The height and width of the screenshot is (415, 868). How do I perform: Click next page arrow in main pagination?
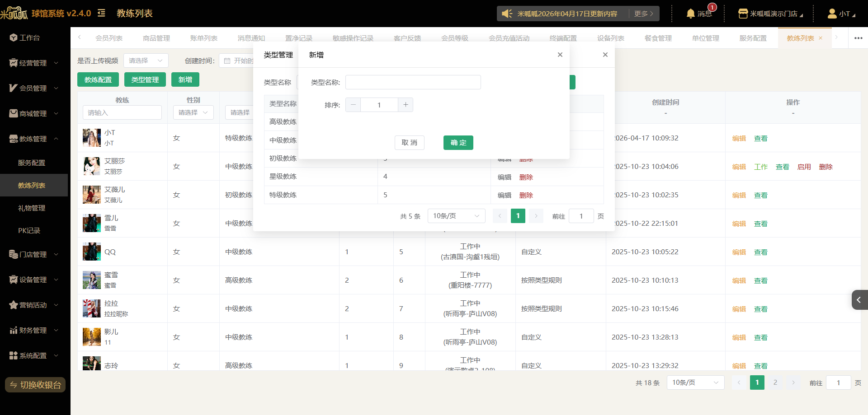tap(793, 382)
